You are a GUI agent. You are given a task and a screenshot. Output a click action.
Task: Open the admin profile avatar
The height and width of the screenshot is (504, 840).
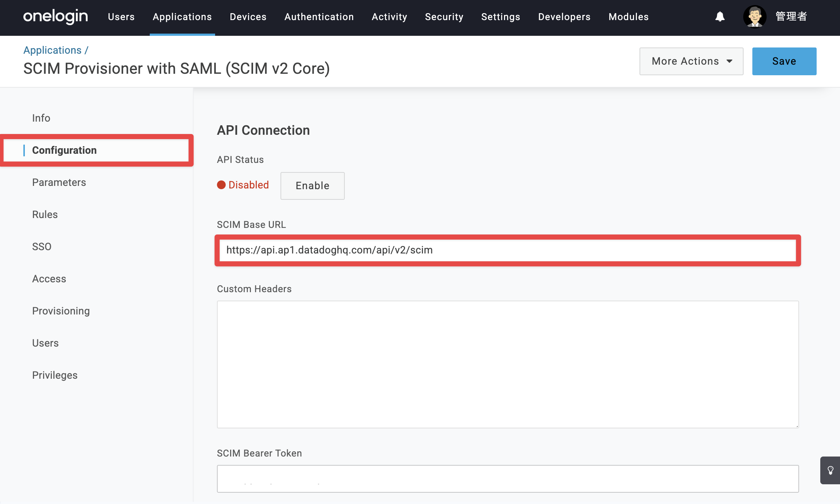pos(755,17)
